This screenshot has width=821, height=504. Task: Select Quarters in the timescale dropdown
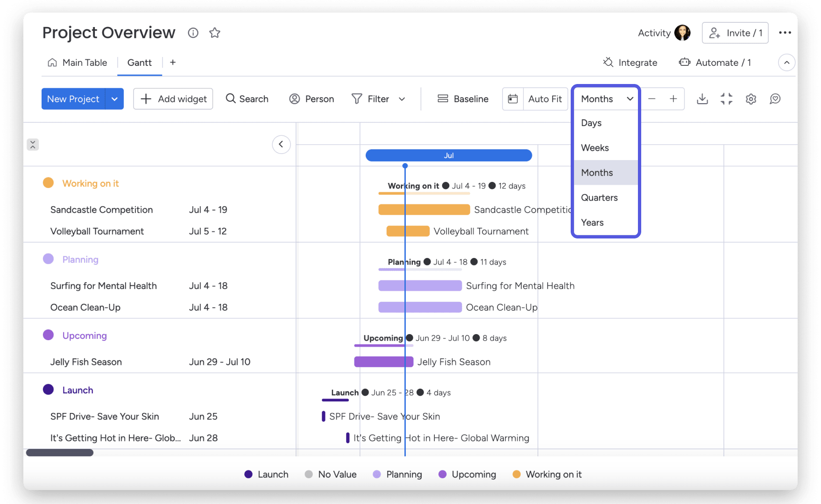coord(599,197)
